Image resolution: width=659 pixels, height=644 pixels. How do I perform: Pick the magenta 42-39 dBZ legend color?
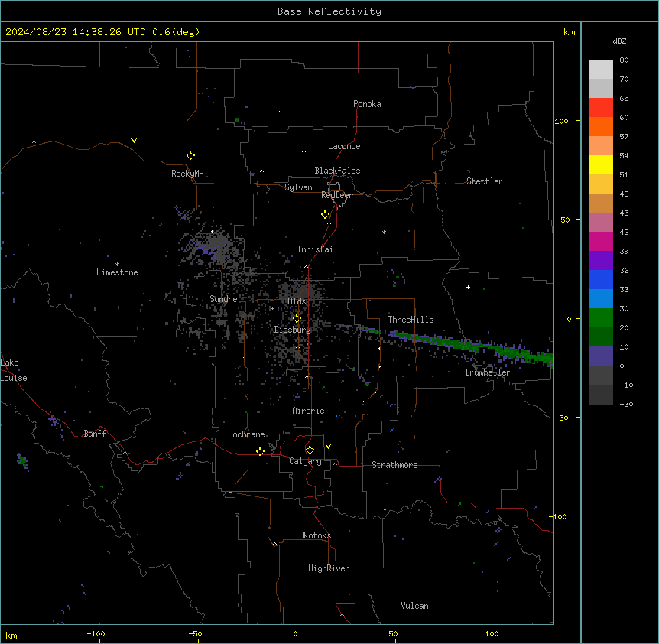[x=601, y=241]
